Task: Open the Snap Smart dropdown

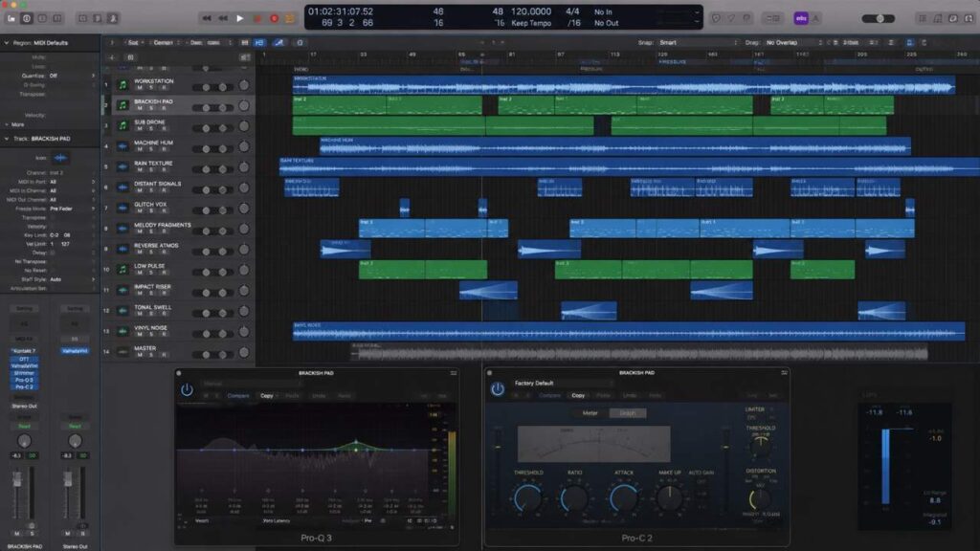Action: (x=698, y=42)
